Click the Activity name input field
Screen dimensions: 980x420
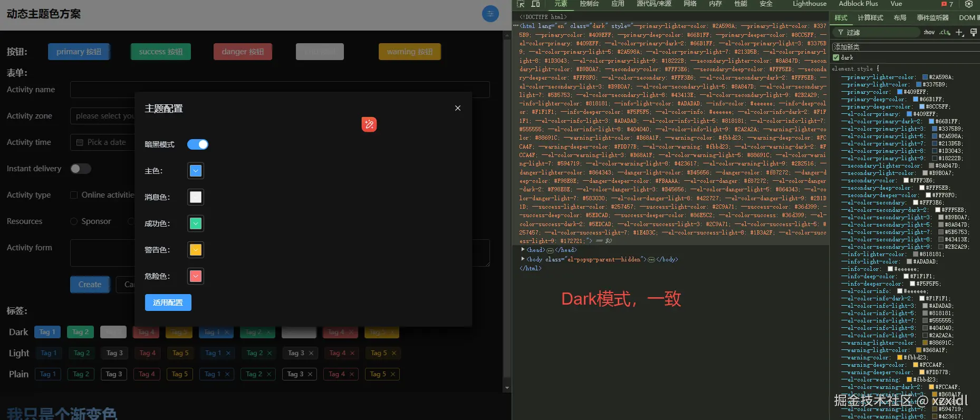tap(280, 90)
